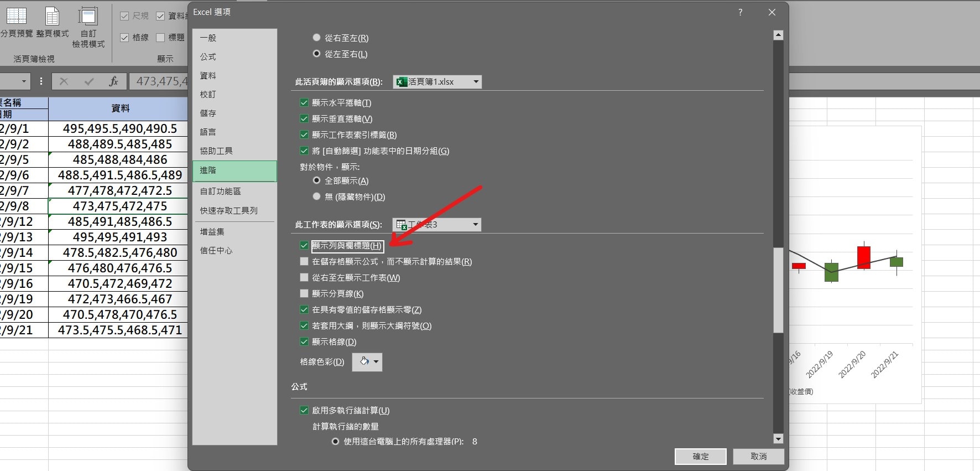Open workbook display options dropdown 活頁簿1.xlsx
This screenshot has width=980, height=471.
click(x=437, y=81)
